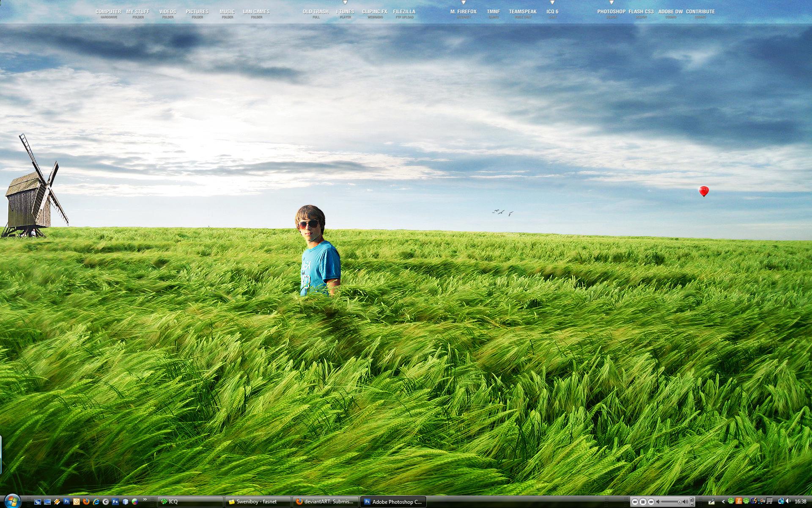Launch CONTRIBUTE coding dock shortcut

pyautogui.click(x=700, y=14)
